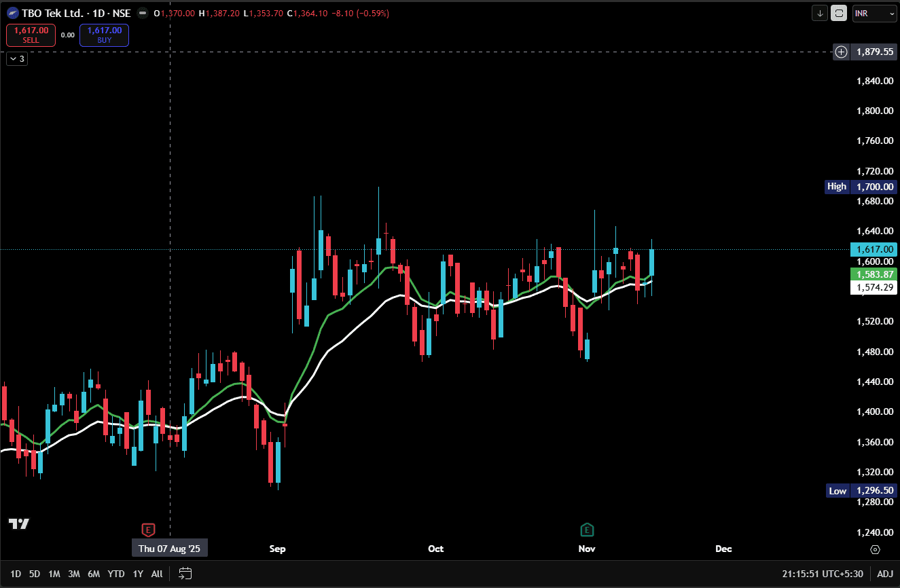Screen dimensions: 900x588
Task: Click the green earnings E marker near November
Action: click(x=587, y=530)
